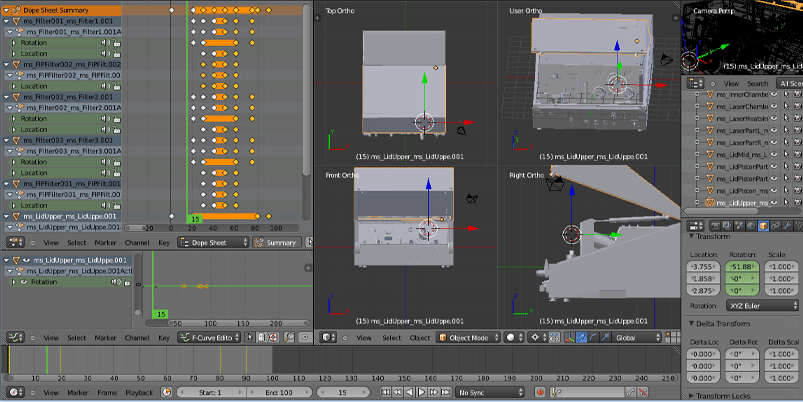803x402 pixels.
Task: Open the 3D View editor type selector icon
Action: click(x=327, y=337)
